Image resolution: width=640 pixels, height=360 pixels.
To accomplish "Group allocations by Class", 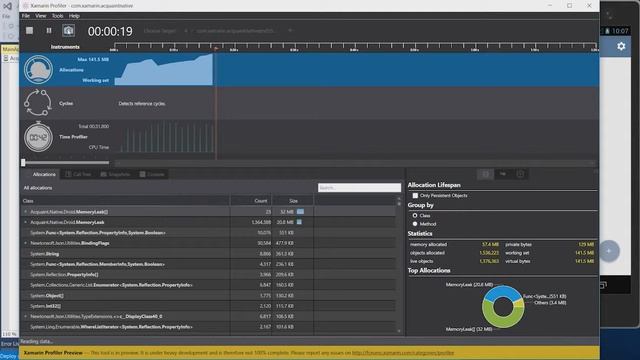I will [x=415, y=215].
